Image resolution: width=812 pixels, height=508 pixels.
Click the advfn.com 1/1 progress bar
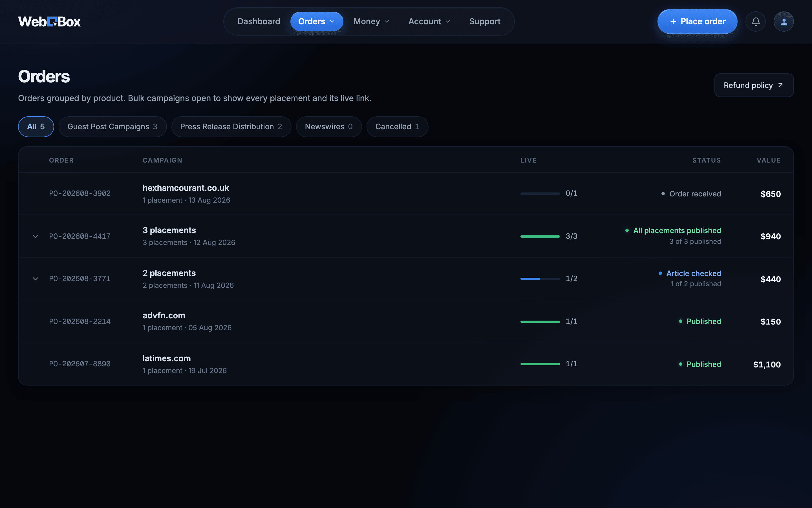click(x=540, y=322)
